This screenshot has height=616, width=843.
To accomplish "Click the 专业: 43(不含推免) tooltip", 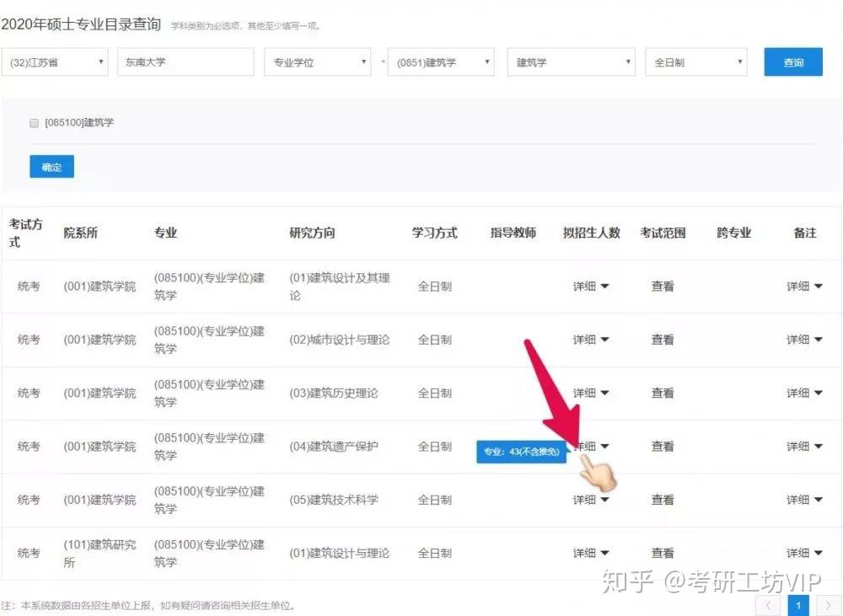I will pos(522,452).
